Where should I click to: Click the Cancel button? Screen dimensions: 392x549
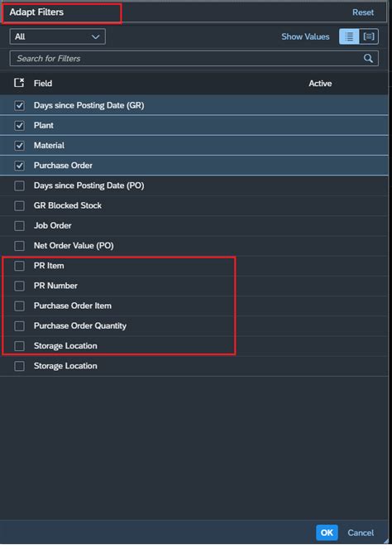[x=361, y=532]
